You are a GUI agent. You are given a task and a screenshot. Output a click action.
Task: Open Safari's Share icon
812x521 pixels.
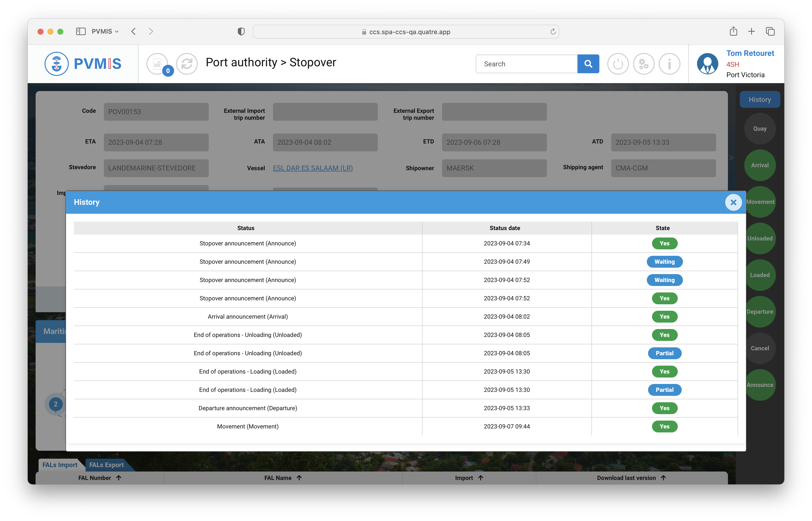tap(733, 31)
